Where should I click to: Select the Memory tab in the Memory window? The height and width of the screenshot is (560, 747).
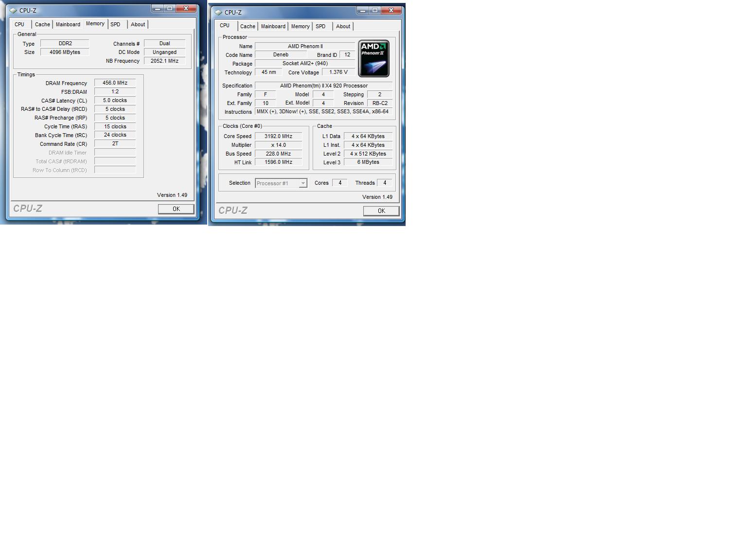[x=95, y=24]
